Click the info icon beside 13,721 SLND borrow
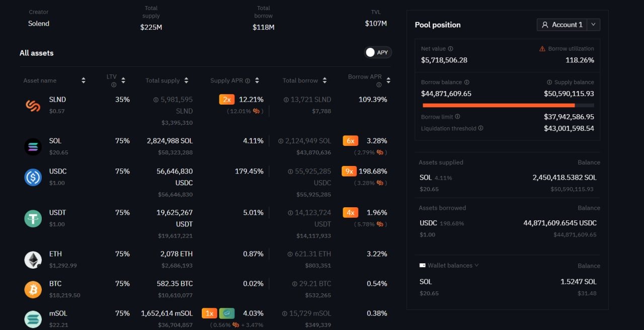 point(286,100)
